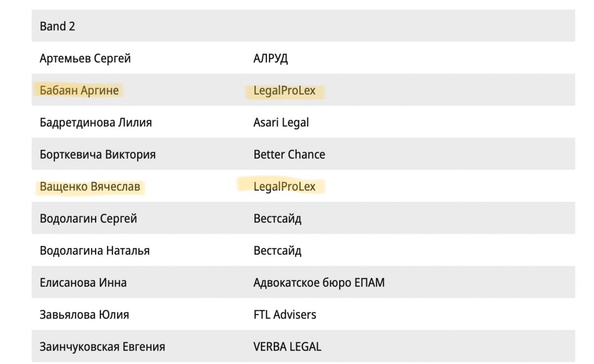The image size is (594, 364).
Task: Click the firm Адвокатское бюро ЕПАМ
Action: coord(319,283)
